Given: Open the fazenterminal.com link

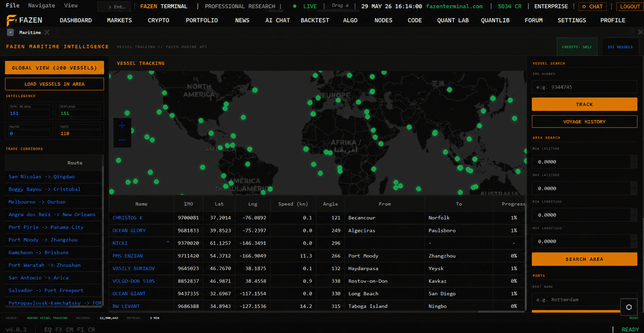Looking at the screenshot, I should click(454, 6).
